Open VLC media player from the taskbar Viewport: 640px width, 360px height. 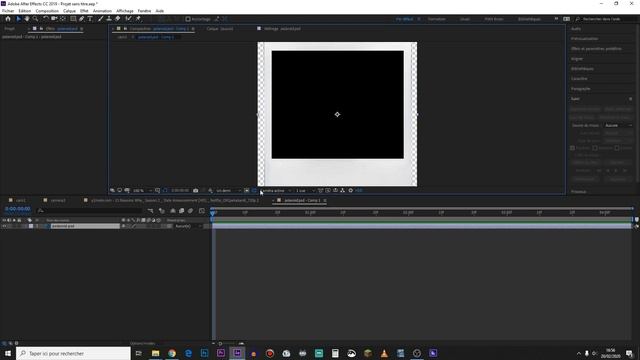pos(384,353)
